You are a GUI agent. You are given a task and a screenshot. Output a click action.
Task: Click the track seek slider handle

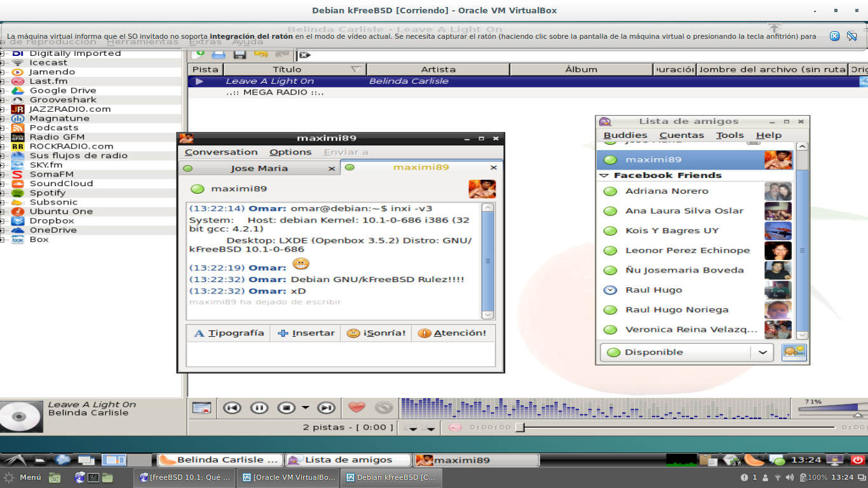tap(520, 428)
